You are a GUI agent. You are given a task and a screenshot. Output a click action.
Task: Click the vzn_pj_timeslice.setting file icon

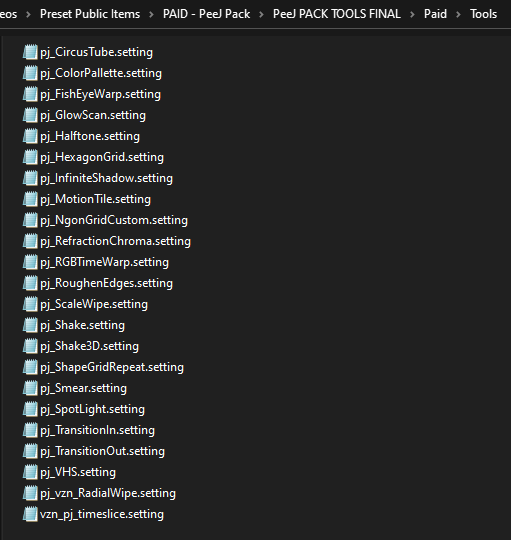30,514
